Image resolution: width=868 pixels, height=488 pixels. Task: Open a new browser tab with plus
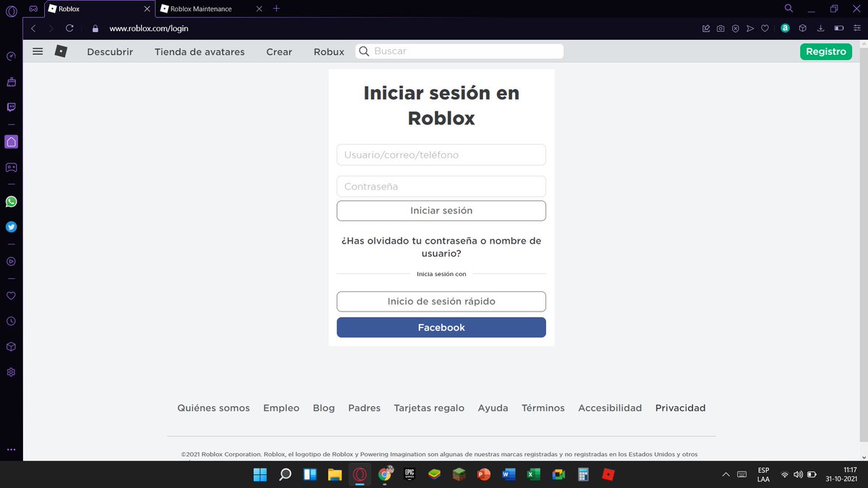[276, 9]
